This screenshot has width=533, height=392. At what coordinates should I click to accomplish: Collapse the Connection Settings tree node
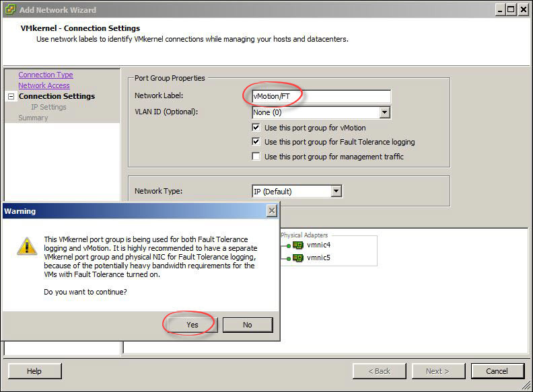pos(11,96)
